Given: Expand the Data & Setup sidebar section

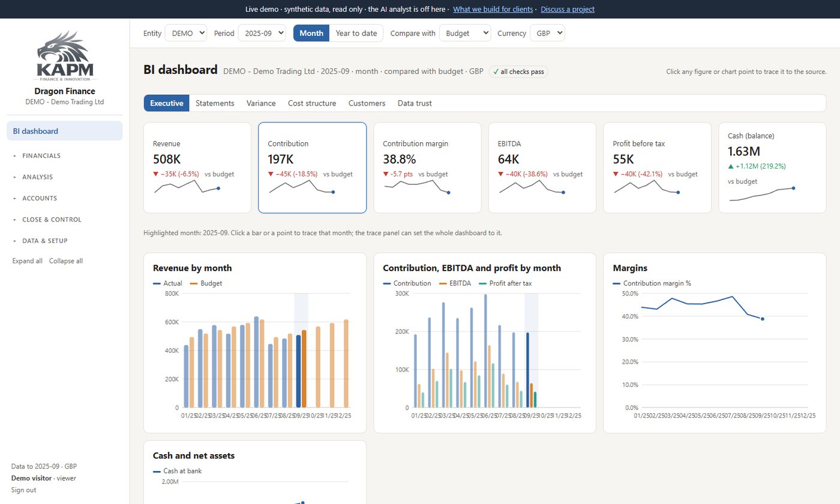Looking at the screenshot, I should [x=65, y=241].
